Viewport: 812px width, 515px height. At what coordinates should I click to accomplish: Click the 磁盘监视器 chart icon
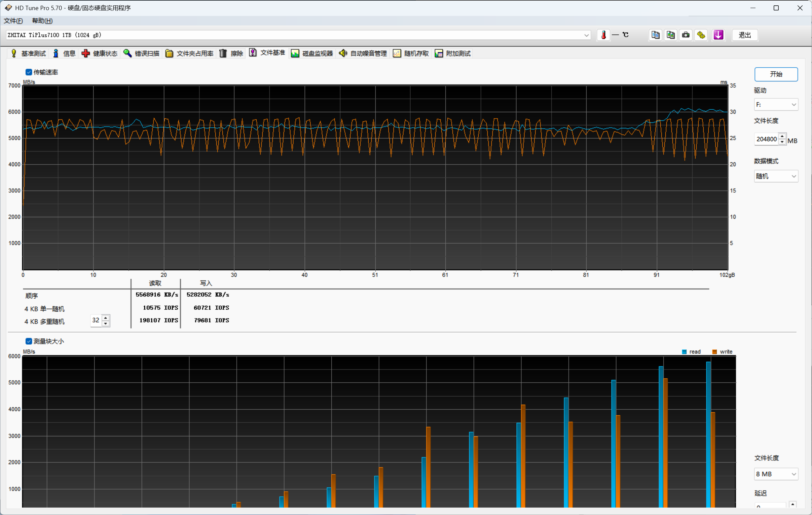295,53
